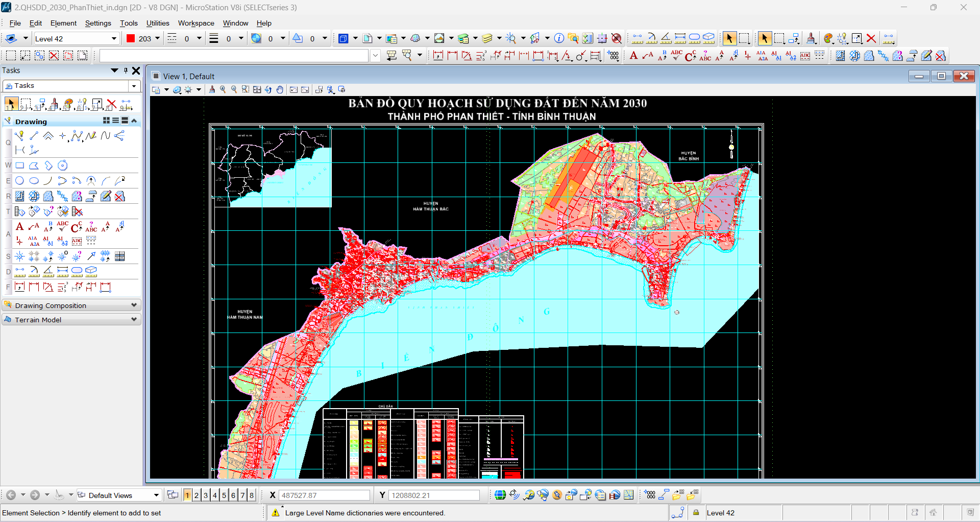The width and height of the screenshot is (980, 522).
Task: Open the Workspace menu
Action: click(x=196, y=23)
